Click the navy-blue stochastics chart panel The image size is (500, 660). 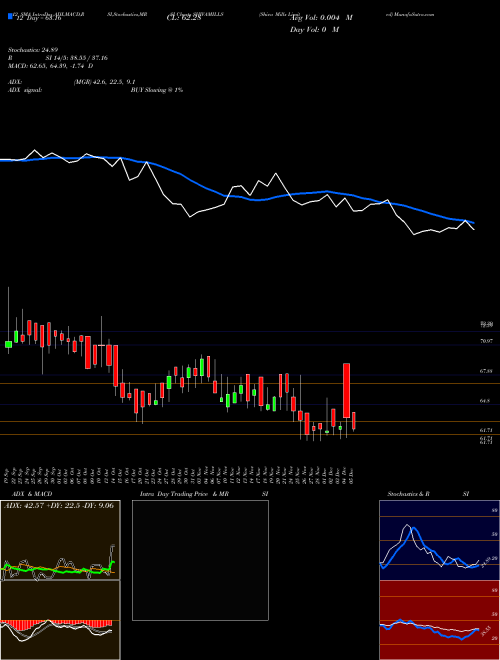pos(439,540)
